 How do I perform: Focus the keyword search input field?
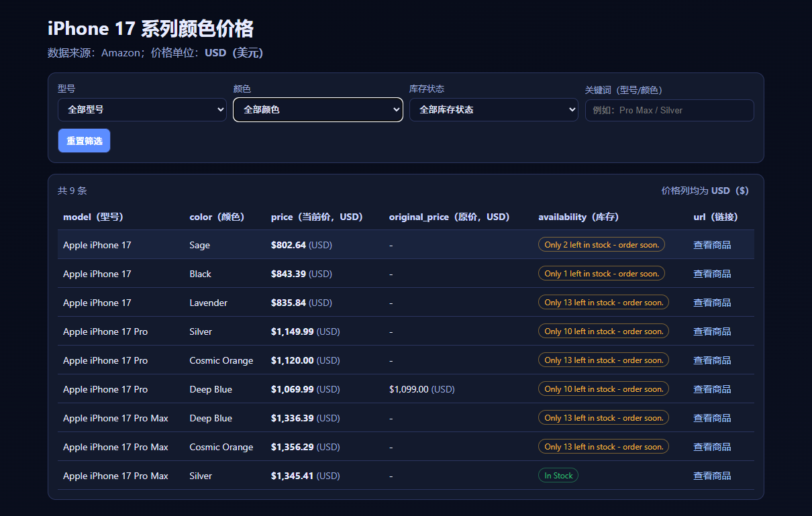670,110
